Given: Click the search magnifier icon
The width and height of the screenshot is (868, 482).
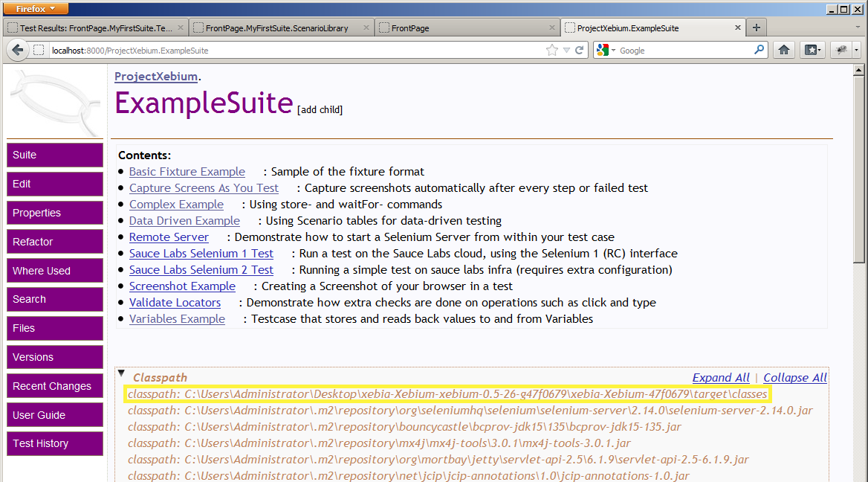Looking at the screenshot, I should pyautogui.click(x=759, y=50).
